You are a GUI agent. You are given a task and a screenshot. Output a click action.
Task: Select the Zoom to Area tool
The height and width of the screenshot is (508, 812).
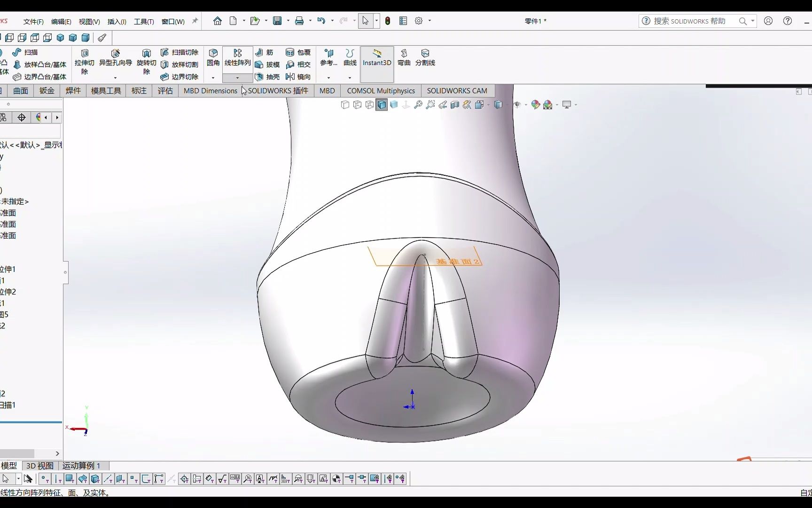coord(430,104)
